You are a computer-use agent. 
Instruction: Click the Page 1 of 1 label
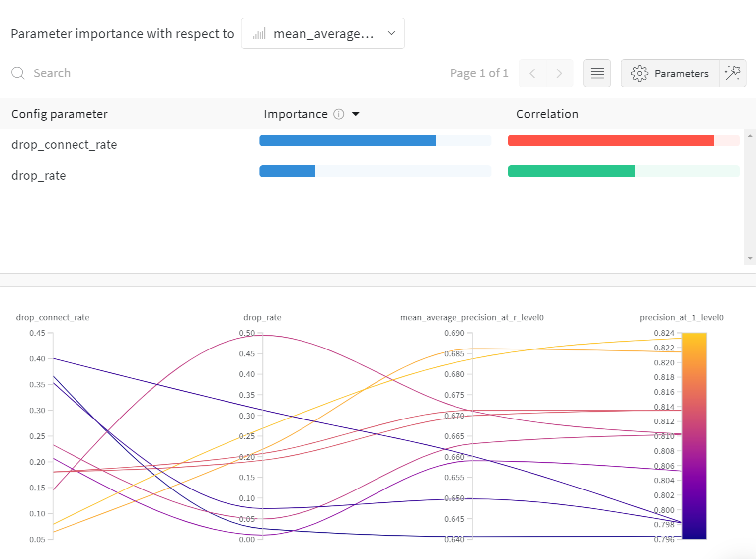(x=479, y=73)
